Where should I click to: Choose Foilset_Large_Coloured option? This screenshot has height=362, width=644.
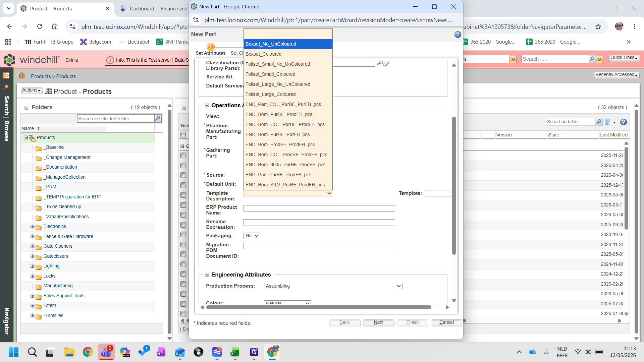288,94
